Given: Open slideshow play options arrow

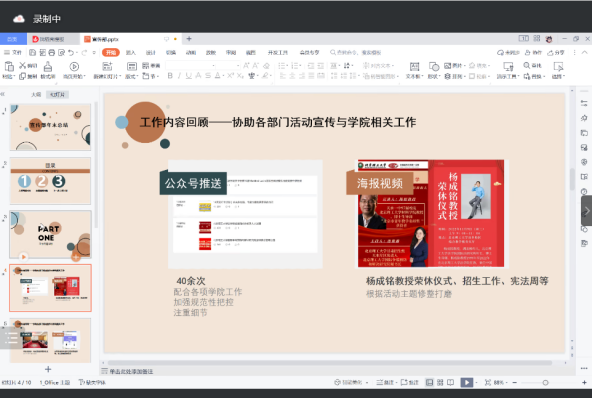Looking at the screenshot, I should 476,383.
